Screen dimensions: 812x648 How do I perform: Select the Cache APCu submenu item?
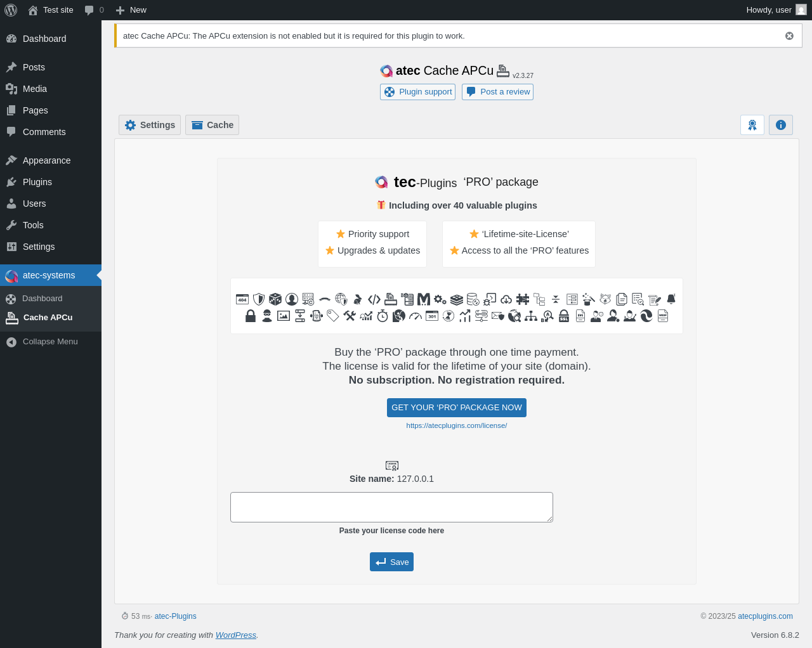pos(51,318)
